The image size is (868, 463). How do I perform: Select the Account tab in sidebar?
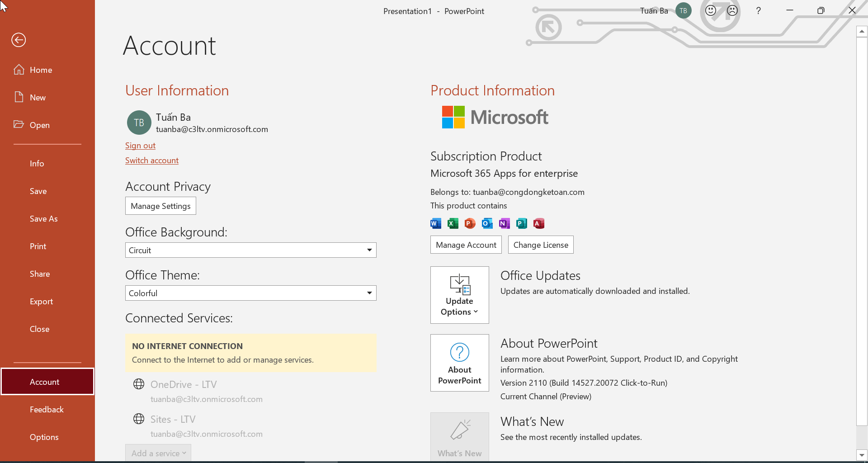(x=47, y=382)
